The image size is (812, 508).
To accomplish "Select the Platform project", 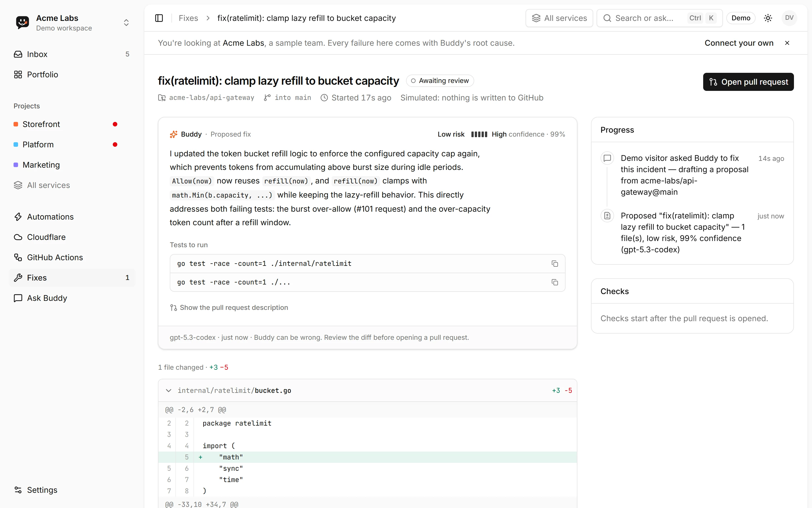I will 72,144.
